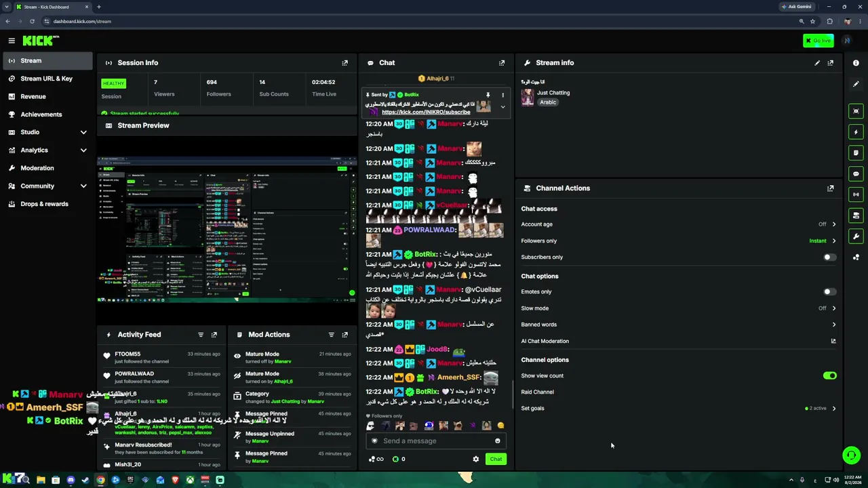Click the Go live button
Image resolution: width=868 pixels, height=488 pixels.
tap(818, 41)
